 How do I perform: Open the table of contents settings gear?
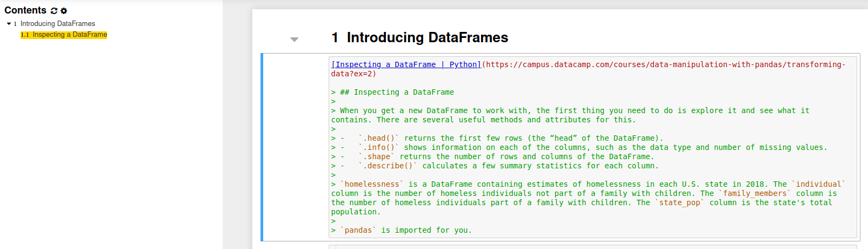click(x=64, y=11)
